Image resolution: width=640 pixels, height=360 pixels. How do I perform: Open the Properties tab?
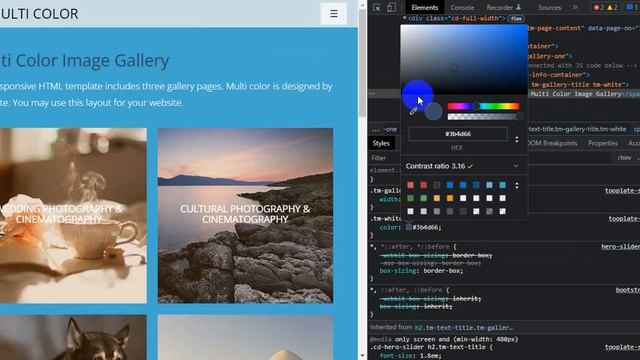click(603, 143)
